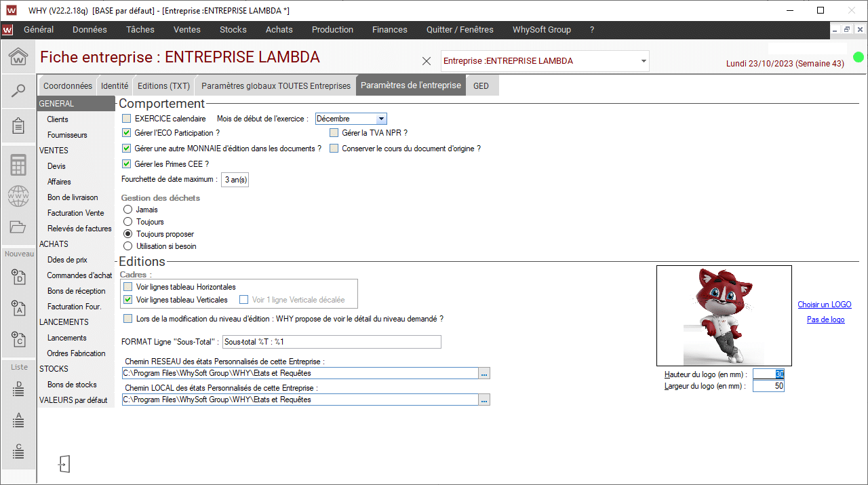Open the Général menu

pos(39,30)
